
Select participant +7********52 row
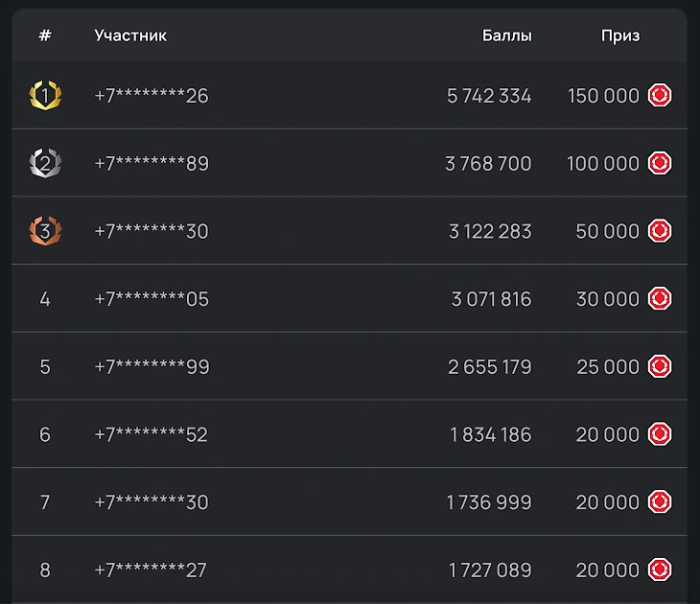click(x=152, y=435)
